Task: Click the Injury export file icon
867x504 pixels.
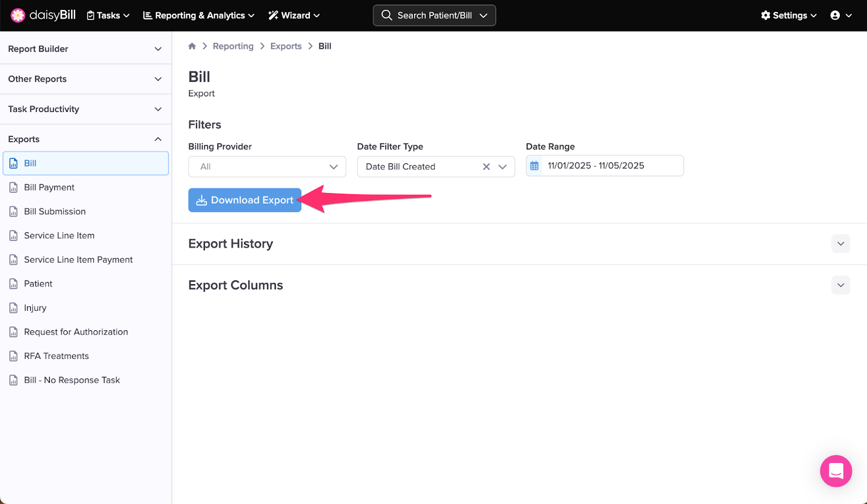Action: click(14, 308)
